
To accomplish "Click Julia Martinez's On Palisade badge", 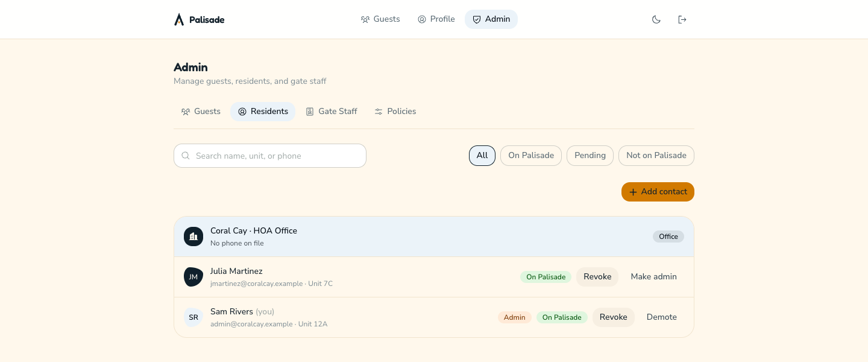I will point(546,277).
